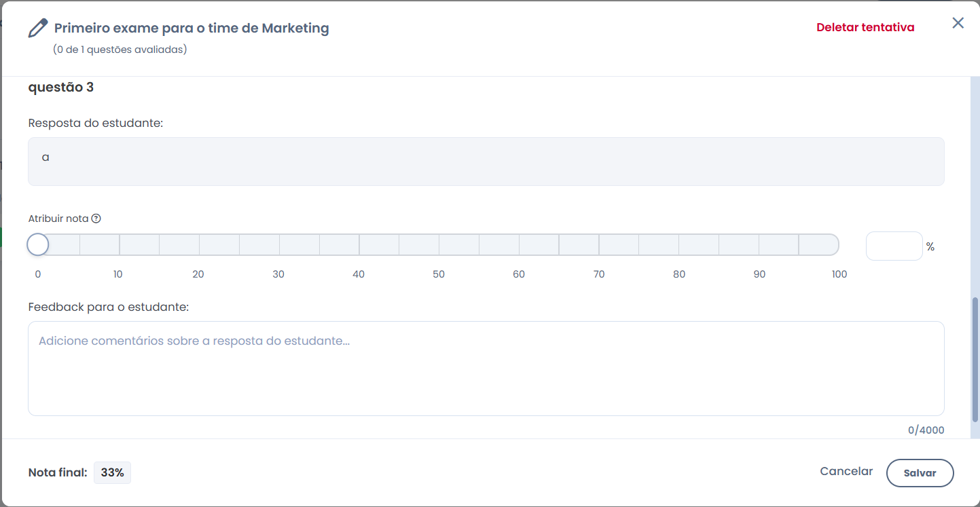Viewport: 980px width, 507px height.
Task: Click the Deletar tentativa link
Action: coord(865,28)
